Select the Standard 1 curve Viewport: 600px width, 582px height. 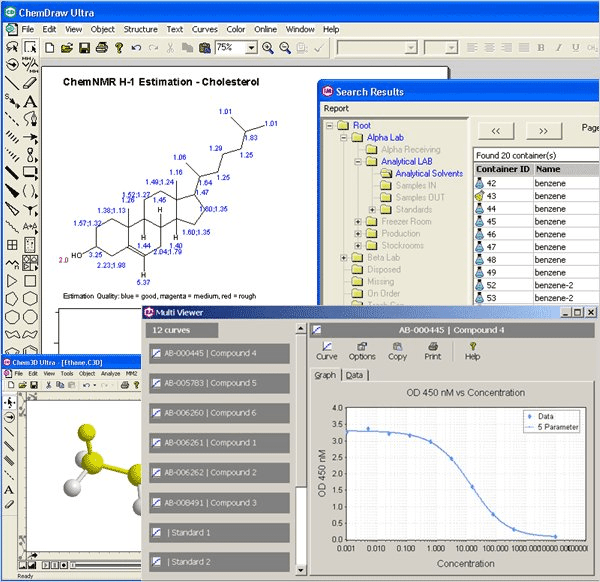click(219, 533)
